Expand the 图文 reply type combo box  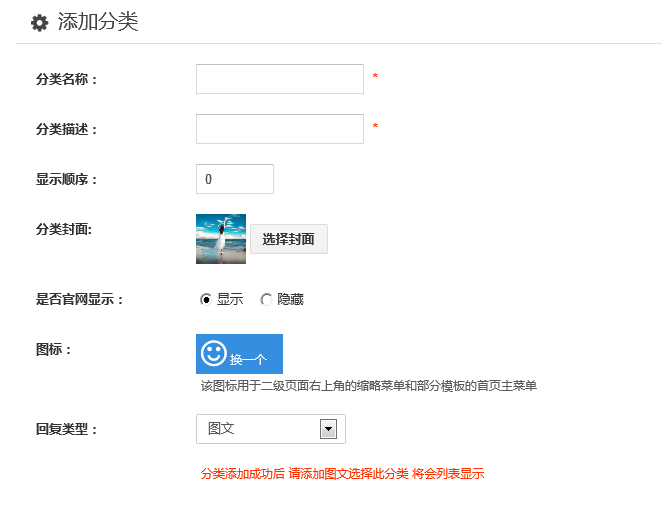(271, 429)
